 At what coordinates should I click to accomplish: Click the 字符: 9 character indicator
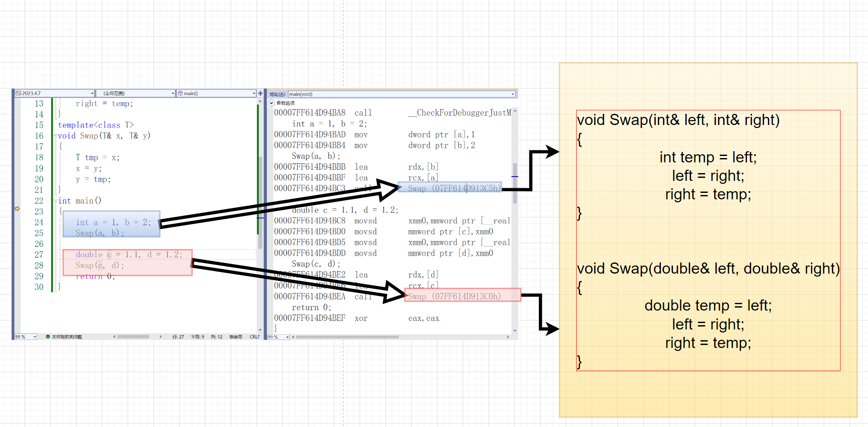tap(198, 337)
